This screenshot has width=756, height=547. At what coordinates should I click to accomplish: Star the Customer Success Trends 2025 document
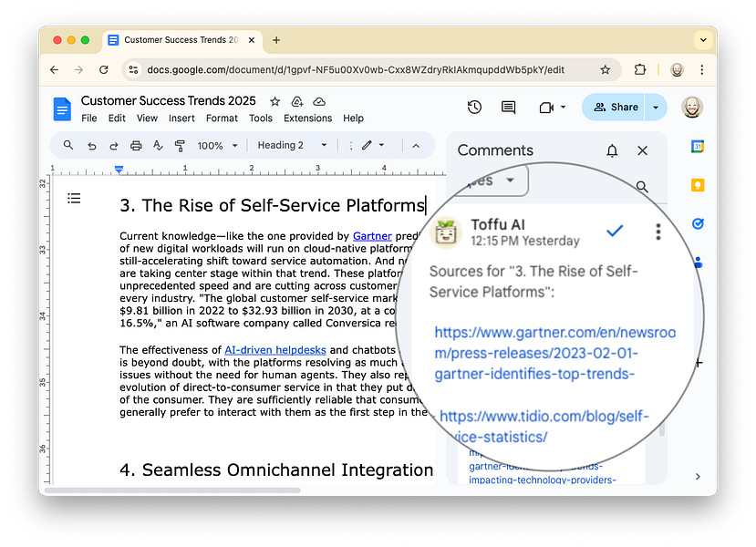pyautogui.click(x=274, y=101)
